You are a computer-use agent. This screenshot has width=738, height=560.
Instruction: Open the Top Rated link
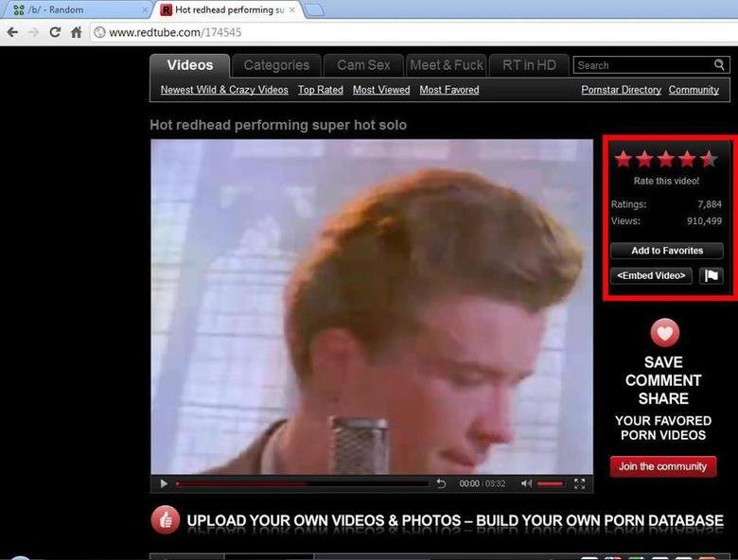coord(320,90)
